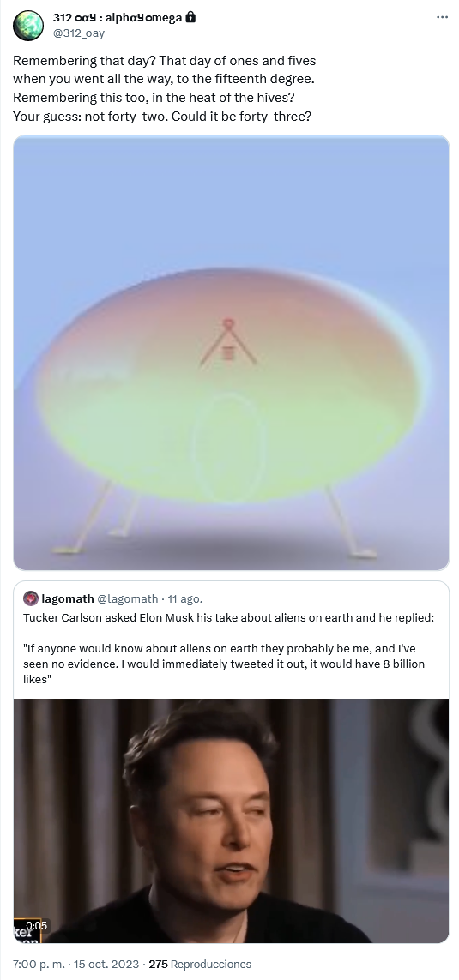Open the egg-shaped UFO image

(231, 352)
